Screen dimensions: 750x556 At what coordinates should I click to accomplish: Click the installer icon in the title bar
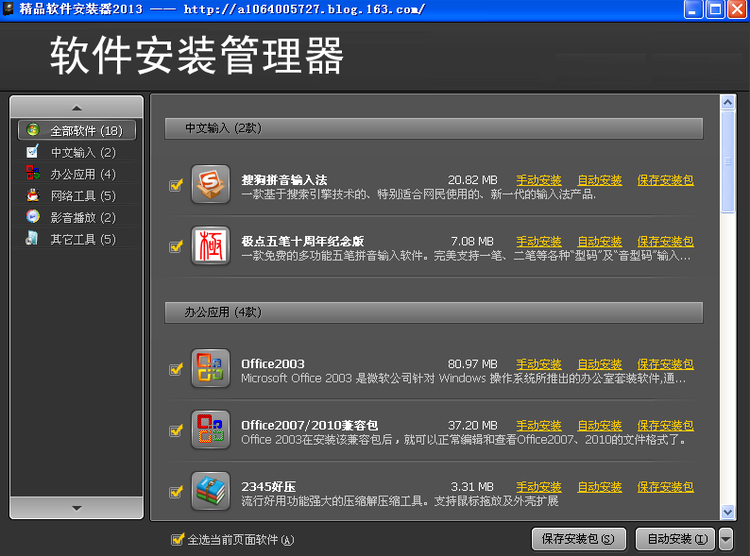coord(8,9)
